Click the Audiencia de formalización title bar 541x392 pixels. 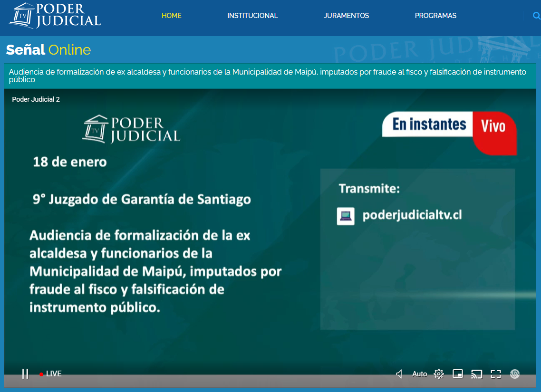coord(268,76)
